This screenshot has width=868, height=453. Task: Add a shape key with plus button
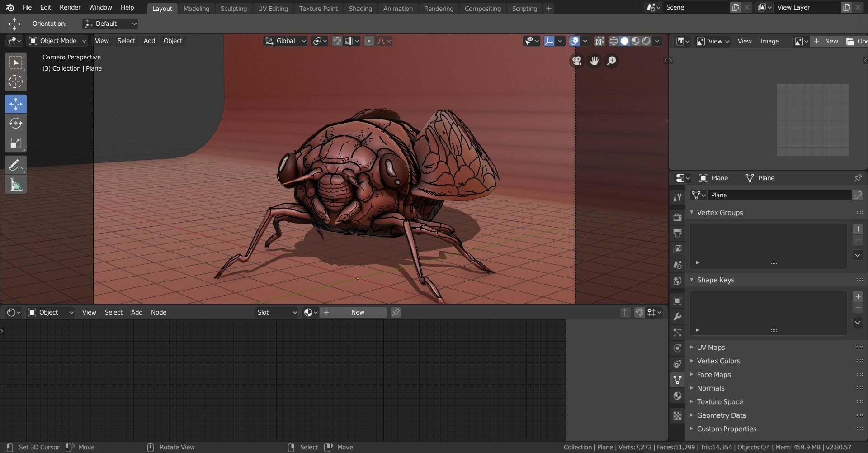(858, 296)
